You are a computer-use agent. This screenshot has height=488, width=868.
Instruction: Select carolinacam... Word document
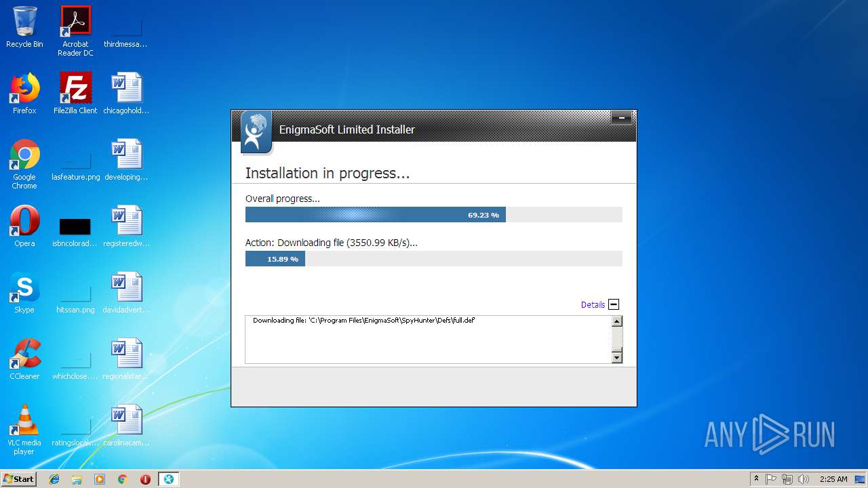click(126, 426)
